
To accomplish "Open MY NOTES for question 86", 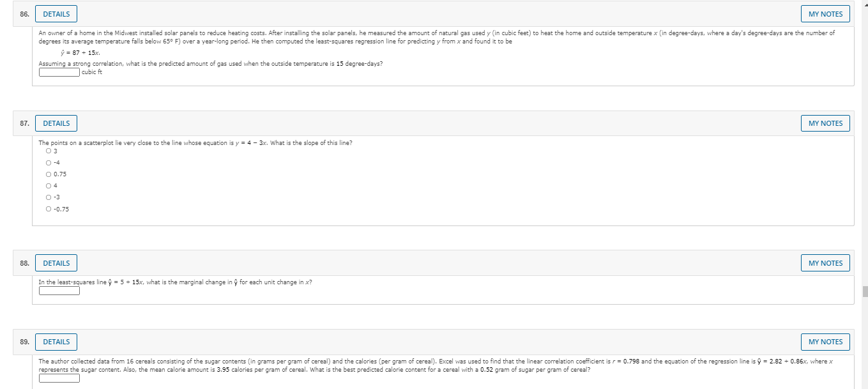I will [x=825, y=13].
